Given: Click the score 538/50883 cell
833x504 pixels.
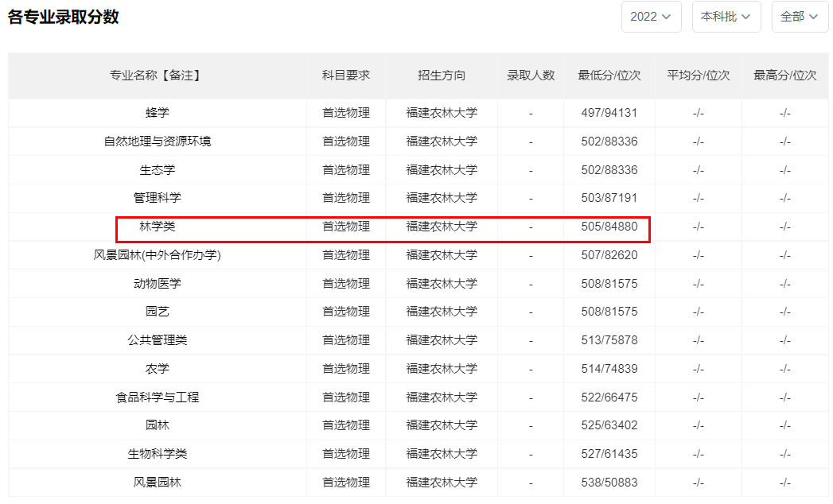Looking at the screenshot, I should coord(609,483).
